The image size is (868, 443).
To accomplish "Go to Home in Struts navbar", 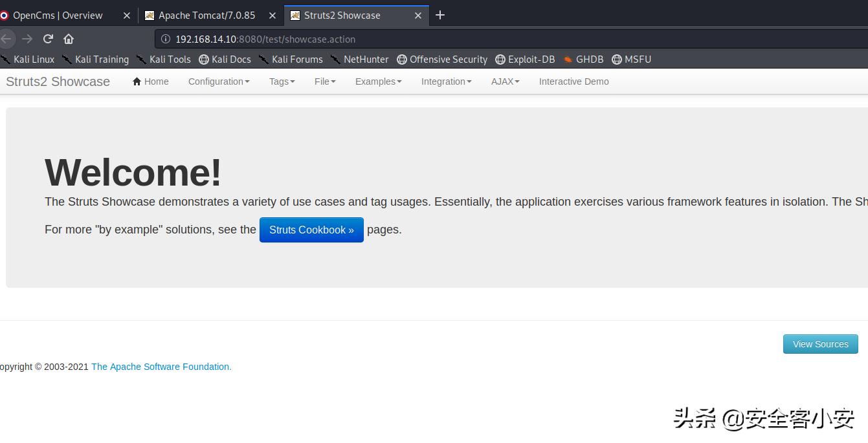I will point(151,81).
